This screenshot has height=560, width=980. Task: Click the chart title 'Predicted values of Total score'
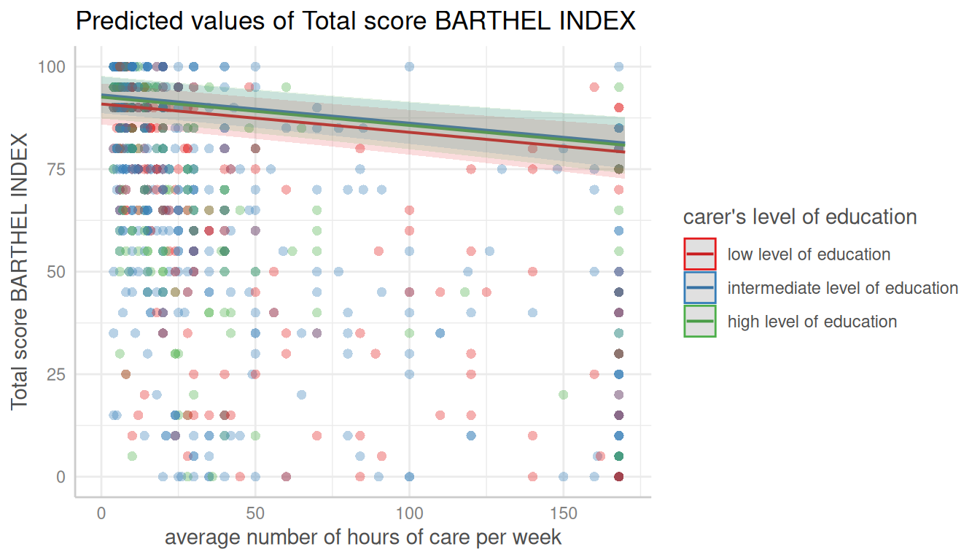coord(356,21)
